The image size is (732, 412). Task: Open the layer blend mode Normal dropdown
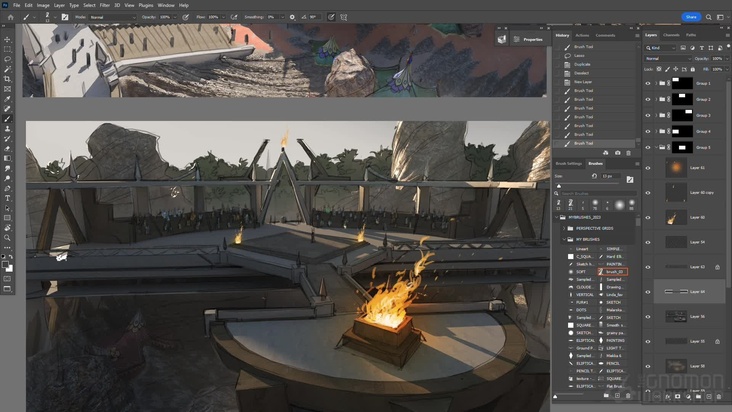(x=668, y=59)
